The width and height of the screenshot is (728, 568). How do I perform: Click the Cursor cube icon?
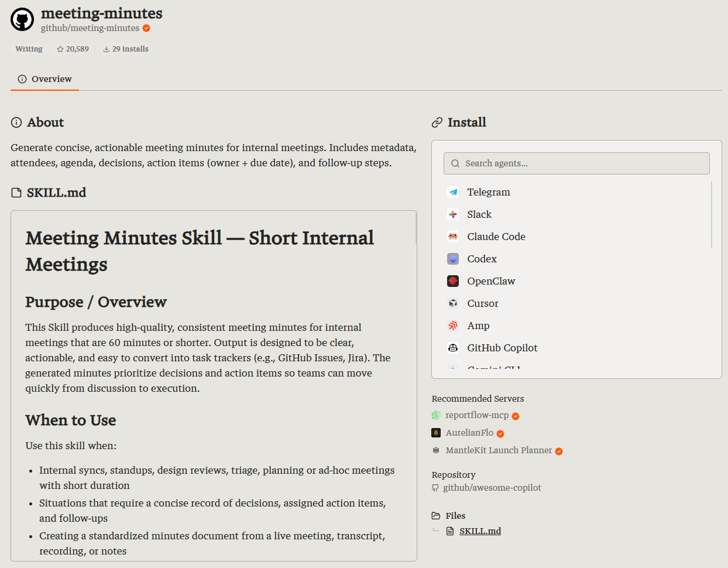click(453, 303)
